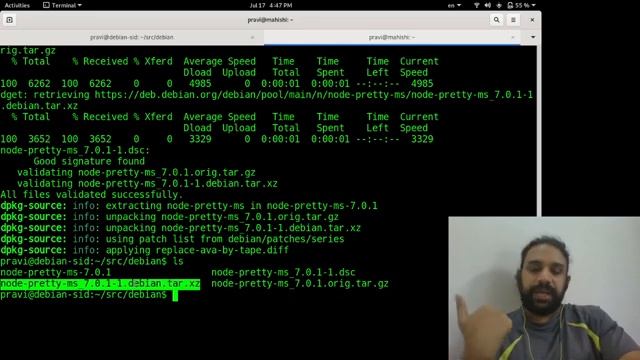This screenshot has height=360, width=640.
Task: Switch to the pravi@mahishi: ~ tab
Action: point(392,37)
